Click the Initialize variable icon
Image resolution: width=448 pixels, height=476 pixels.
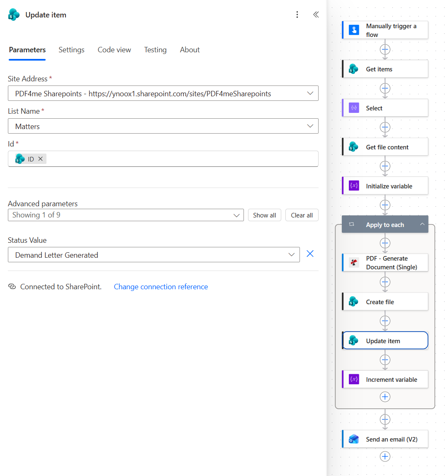354,186
